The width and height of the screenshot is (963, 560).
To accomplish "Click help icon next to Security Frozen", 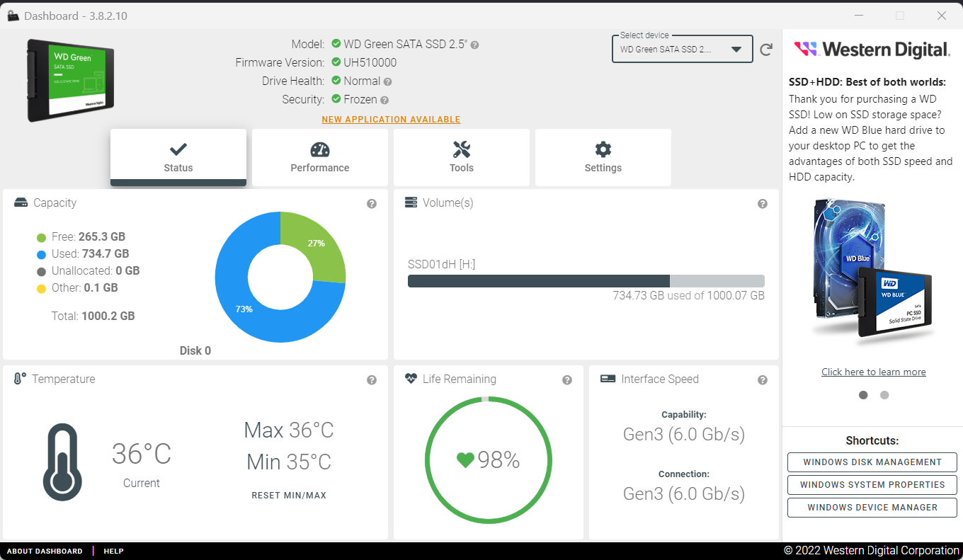I will click(x=384, y=101).
